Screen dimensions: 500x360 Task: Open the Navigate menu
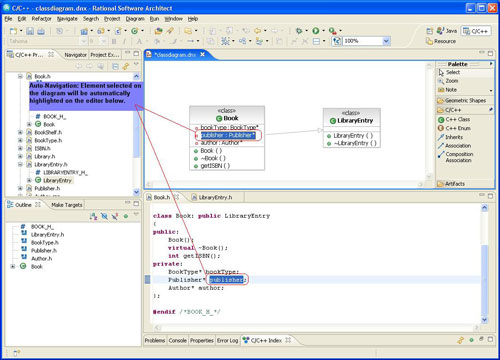point(67,19)
